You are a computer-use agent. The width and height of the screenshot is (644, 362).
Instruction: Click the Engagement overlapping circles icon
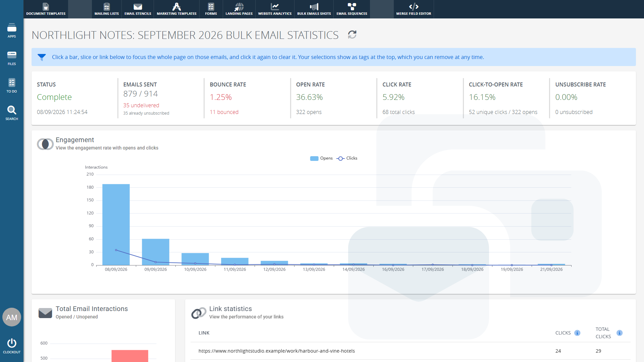point(45,144)
